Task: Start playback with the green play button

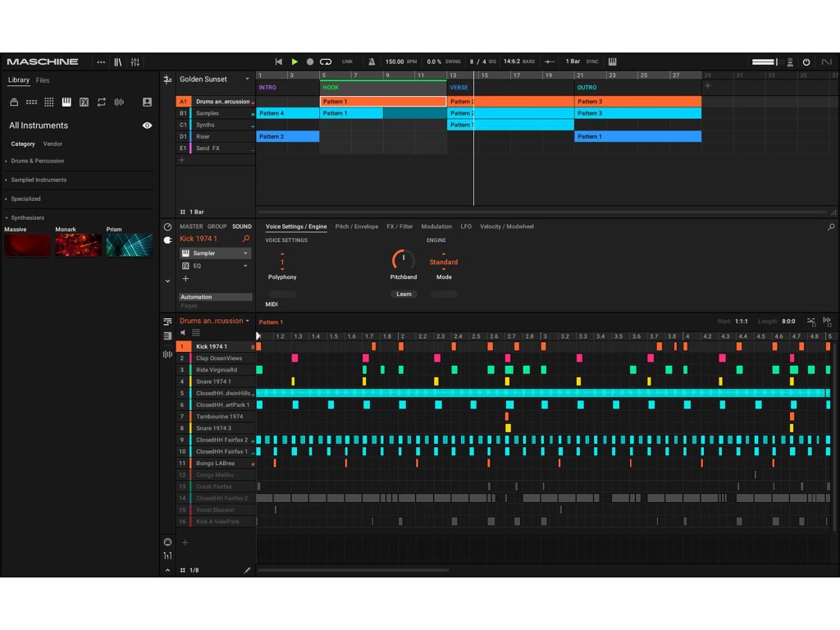Action: click(294, 62)
